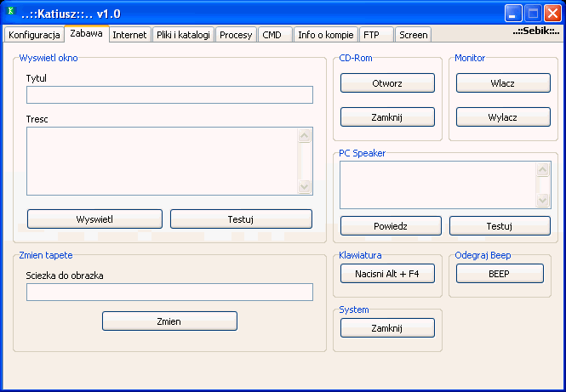Open the Internet tab

129,35
